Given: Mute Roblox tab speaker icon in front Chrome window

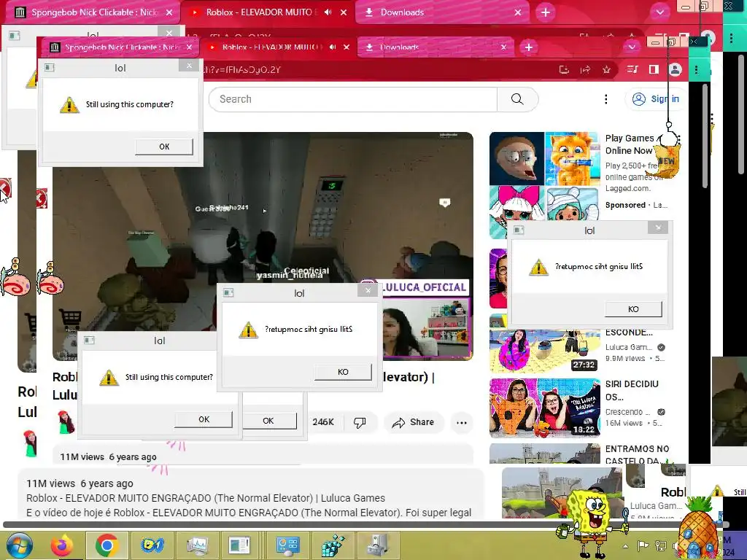Looking at the screenshot, I should point(333,47).
